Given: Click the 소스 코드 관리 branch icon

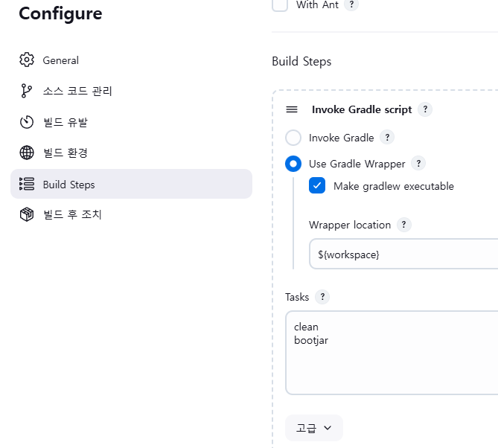Looking at the screenshot, I should coord(27,91).
